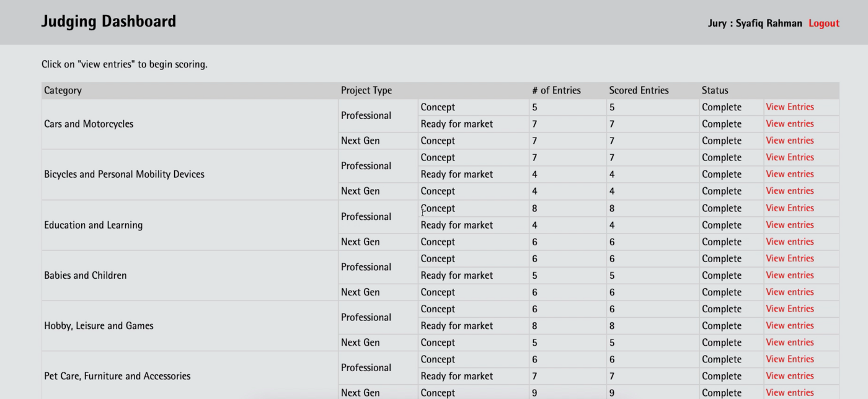View entries for Cars and Motorcycles Professional Concept
Screen dimensions: 868x399
pos(789,107)
